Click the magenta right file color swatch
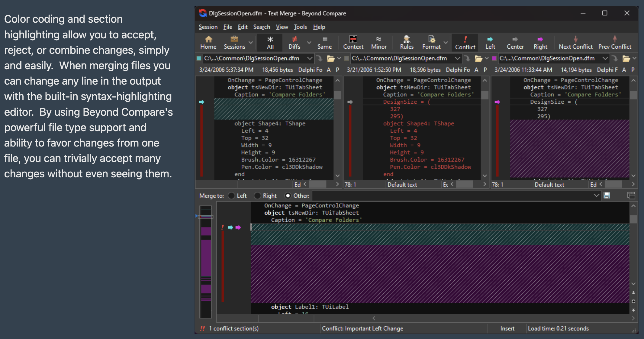 (x=494, y=58)
